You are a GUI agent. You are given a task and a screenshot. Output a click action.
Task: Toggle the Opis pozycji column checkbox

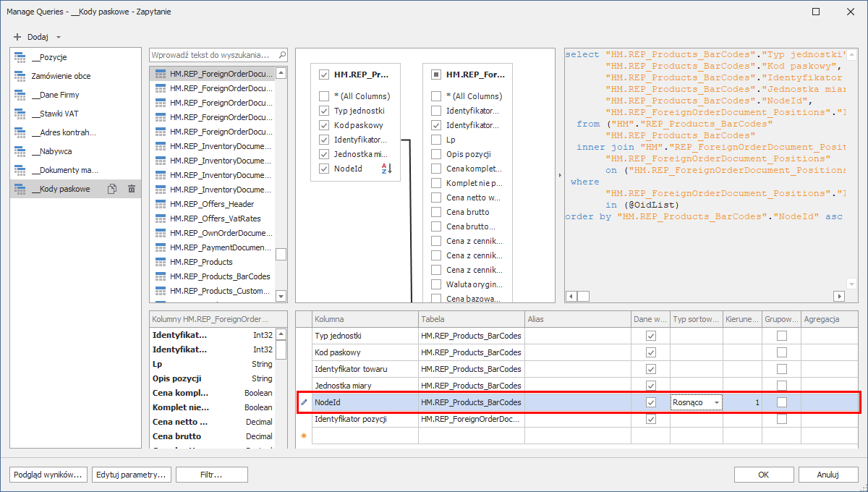tap(436, 154)
